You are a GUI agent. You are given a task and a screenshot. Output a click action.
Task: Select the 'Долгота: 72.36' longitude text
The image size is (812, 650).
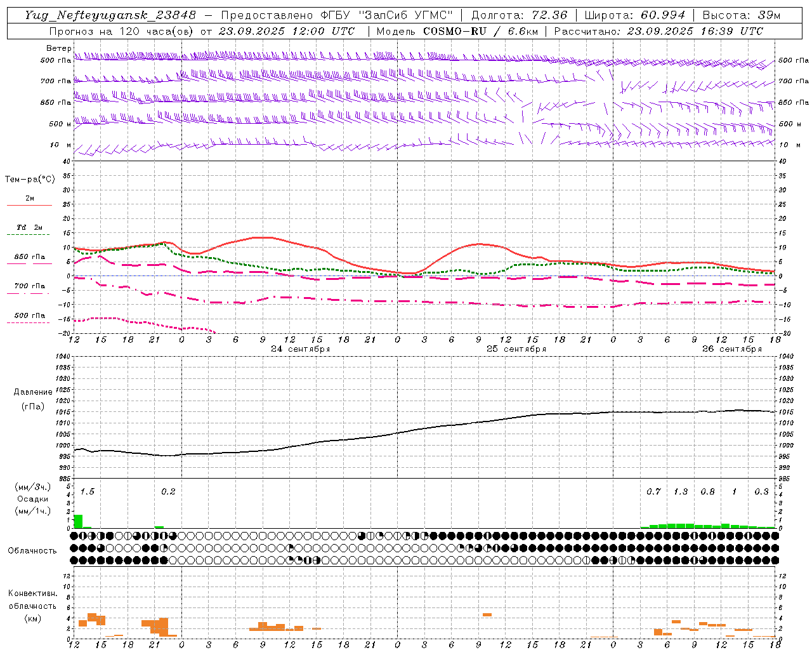click(x=519, y=15)
